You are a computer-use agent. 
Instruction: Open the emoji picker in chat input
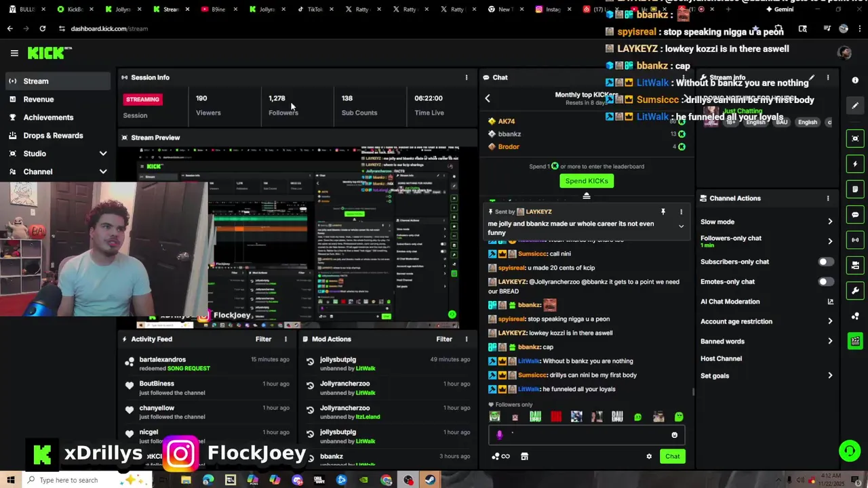(x=674, y=435)
